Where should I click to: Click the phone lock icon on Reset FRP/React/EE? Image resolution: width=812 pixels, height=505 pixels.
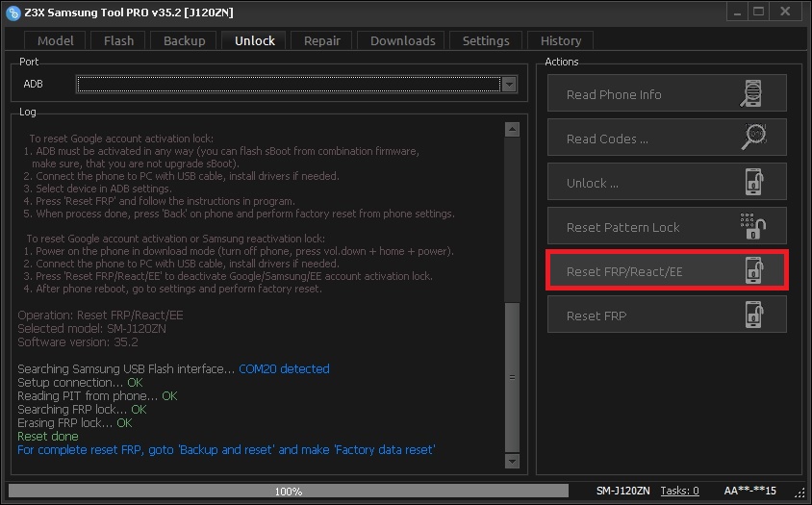pos(754,270)
